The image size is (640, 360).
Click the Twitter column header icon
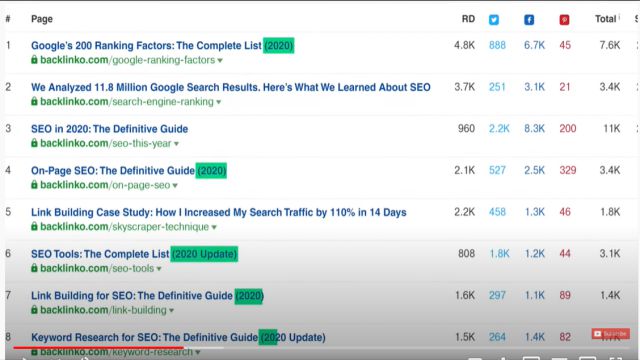pos(493,20)
